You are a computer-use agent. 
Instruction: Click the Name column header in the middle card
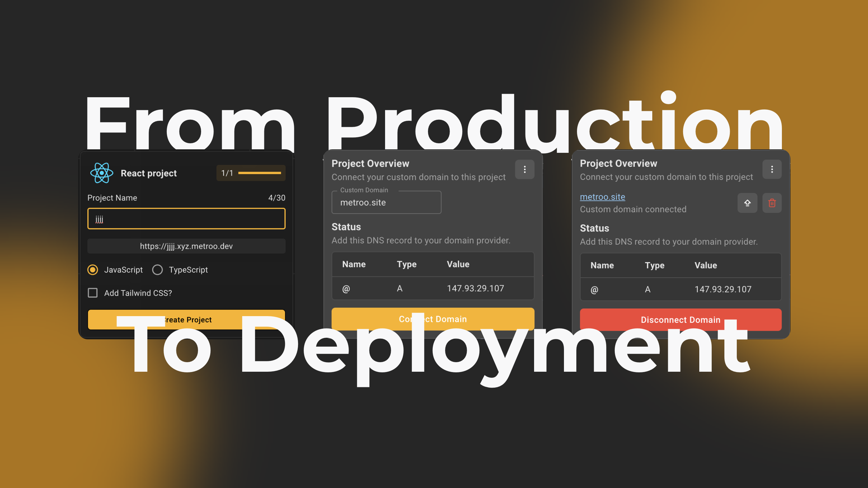[x=354, y=264]
